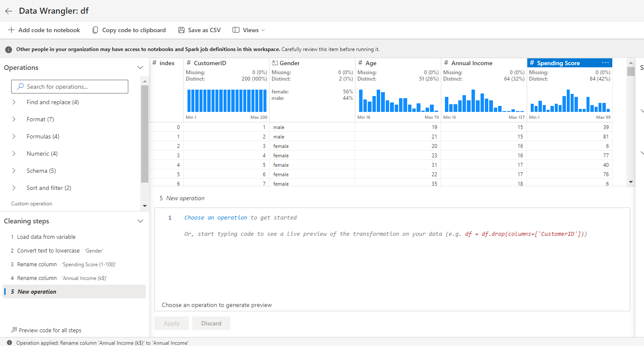Screen dimensions: 644x346
Task: Click the Discard button
Action: tap(211, 323)
